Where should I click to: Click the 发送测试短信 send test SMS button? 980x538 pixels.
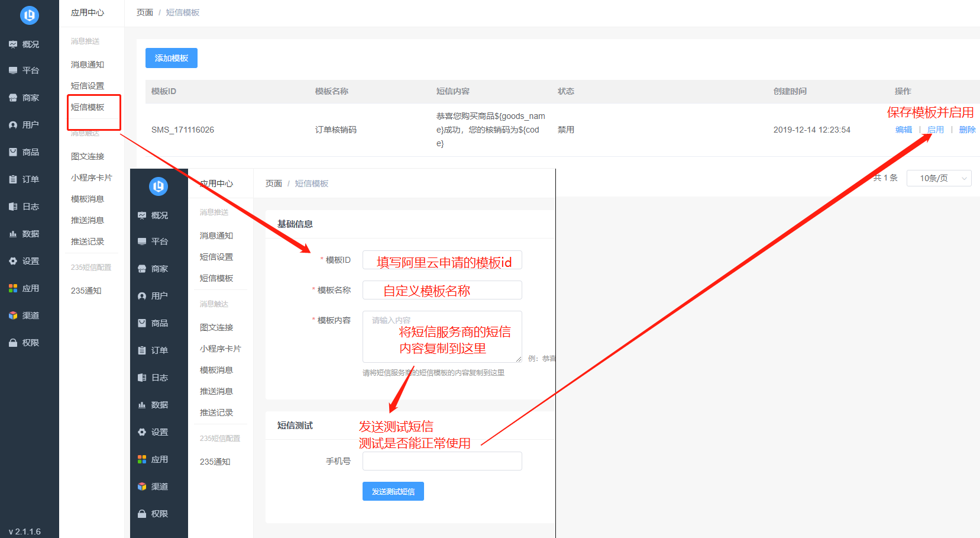(x=393, y=491)
